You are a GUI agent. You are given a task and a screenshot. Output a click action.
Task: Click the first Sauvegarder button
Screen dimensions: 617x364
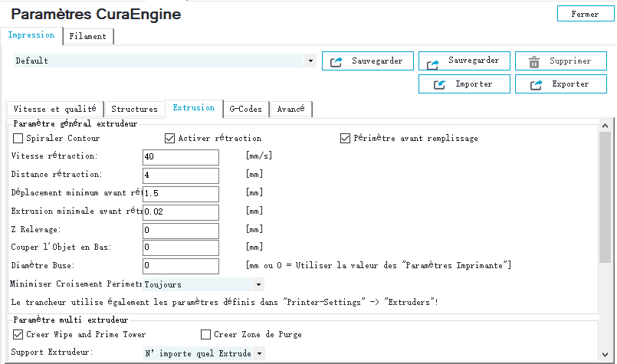click(368, 61)
